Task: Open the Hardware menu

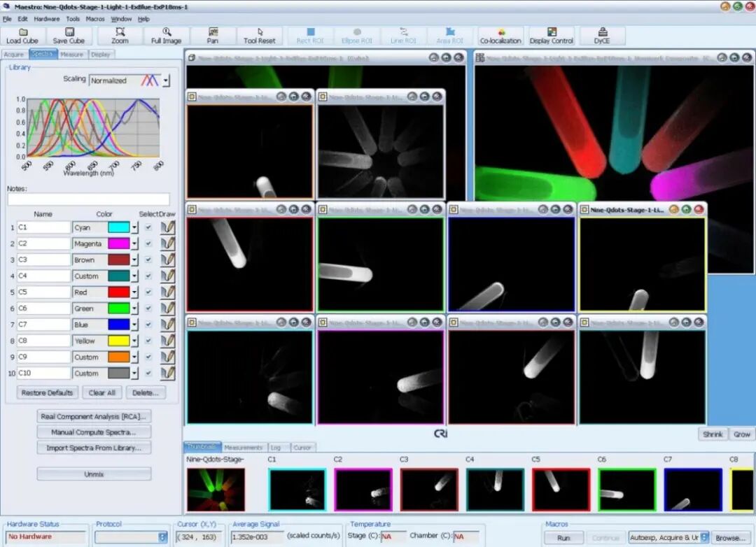Action: tap(47, 19)
